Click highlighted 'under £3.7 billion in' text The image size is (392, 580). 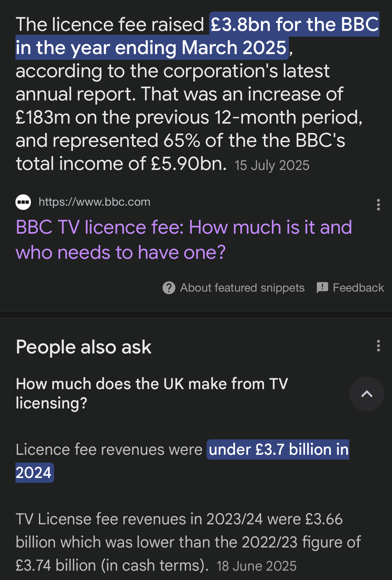click(x=278, y=450)
